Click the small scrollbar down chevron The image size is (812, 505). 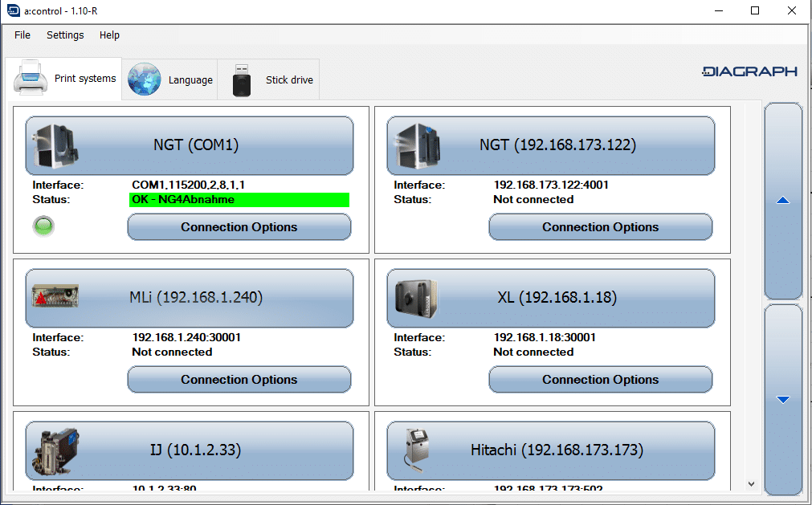[x=752, y=484]
